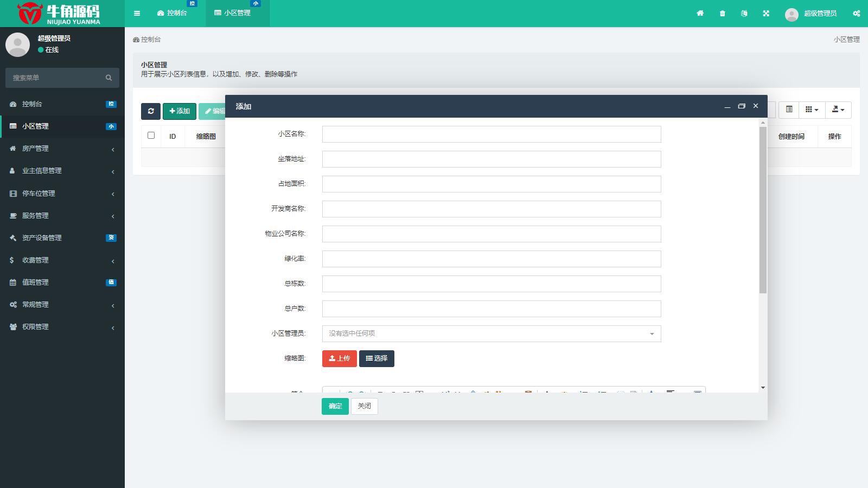Focus the 坐落地址 input field
The width and height of the screenshot is (868, 488).
click(x=492, y=159)
